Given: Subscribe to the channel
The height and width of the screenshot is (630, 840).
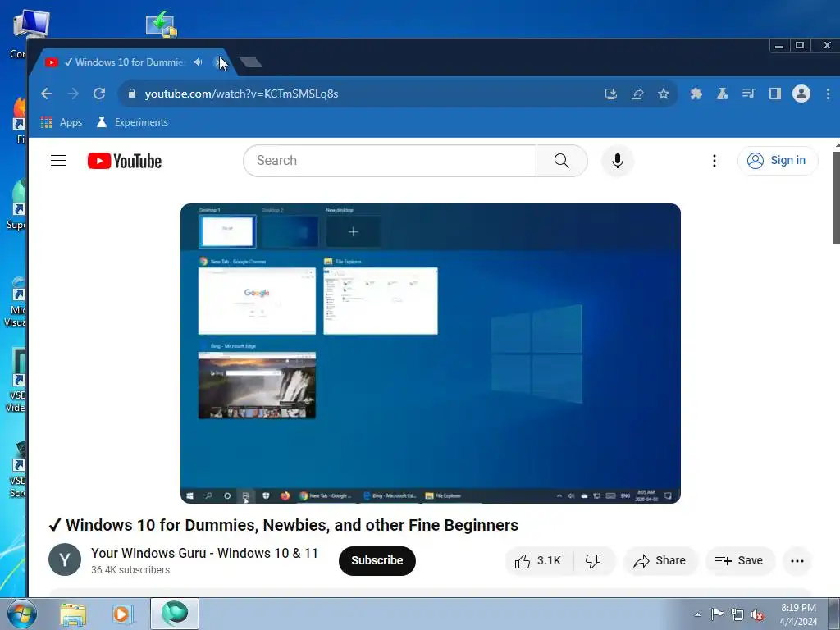Looking at the screenshot, I should tap(377, 560).
